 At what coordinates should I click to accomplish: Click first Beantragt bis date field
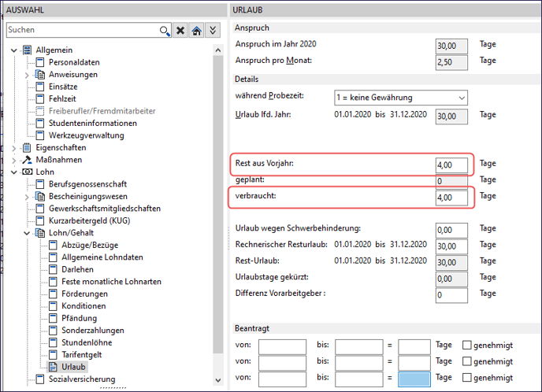pyautogui.click(x=358, y=346)
